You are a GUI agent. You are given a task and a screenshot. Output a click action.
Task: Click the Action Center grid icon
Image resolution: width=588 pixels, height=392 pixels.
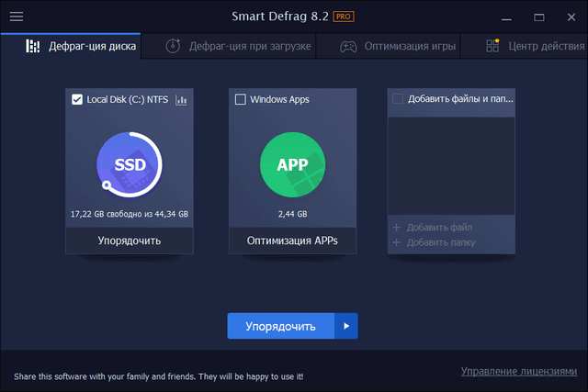(492, 46)
